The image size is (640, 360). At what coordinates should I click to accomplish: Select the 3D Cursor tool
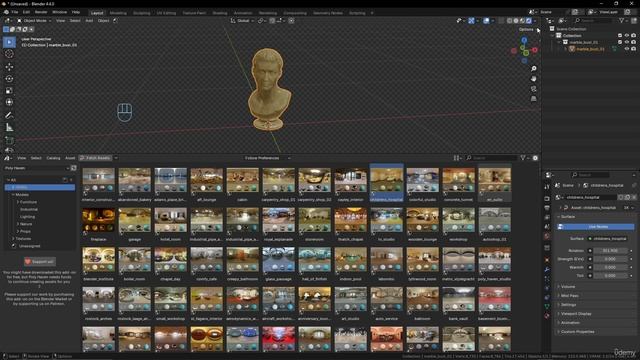point(9,54)
